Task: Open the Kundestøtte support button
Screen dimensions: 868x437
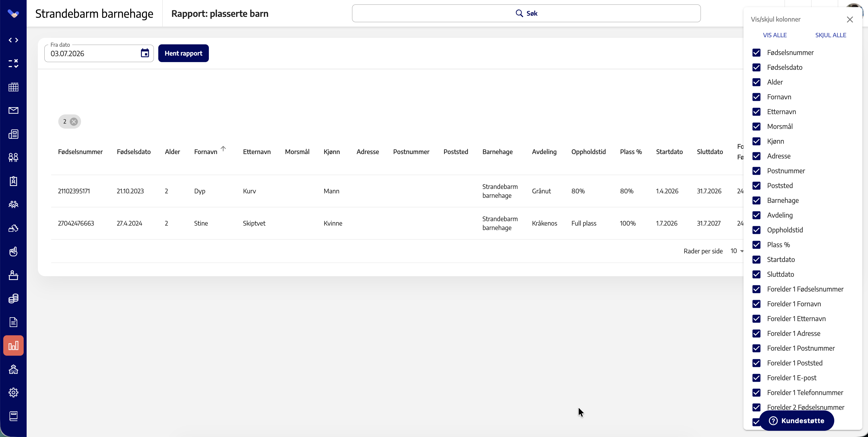Action: 797,420
